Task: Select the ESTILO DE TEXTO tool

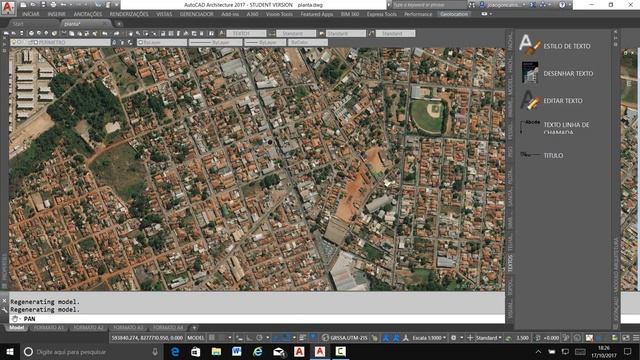Action: coord(555,46)
